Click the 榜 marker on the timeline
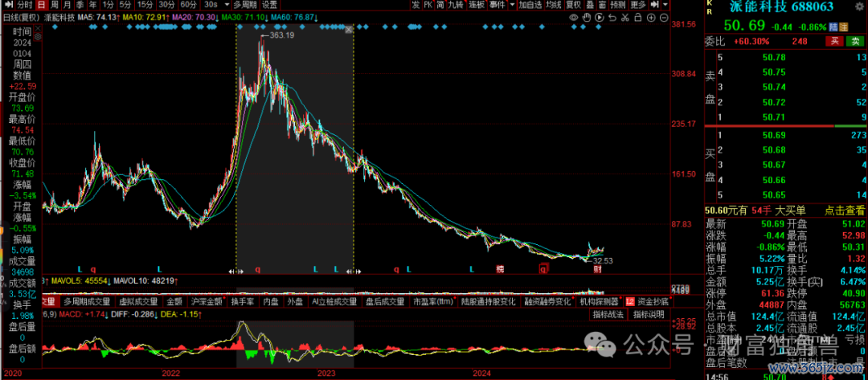 coord(501,269)
